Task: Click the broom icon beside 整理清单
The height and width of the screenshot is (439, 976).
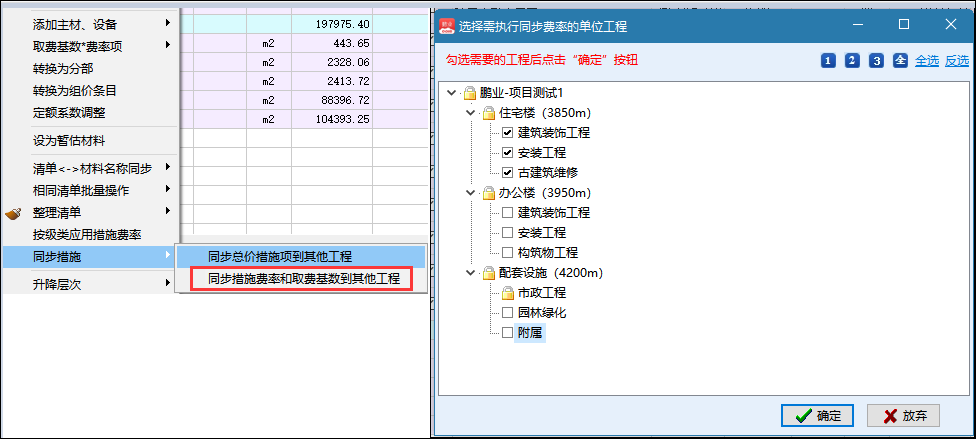Action: coord(13,212)
